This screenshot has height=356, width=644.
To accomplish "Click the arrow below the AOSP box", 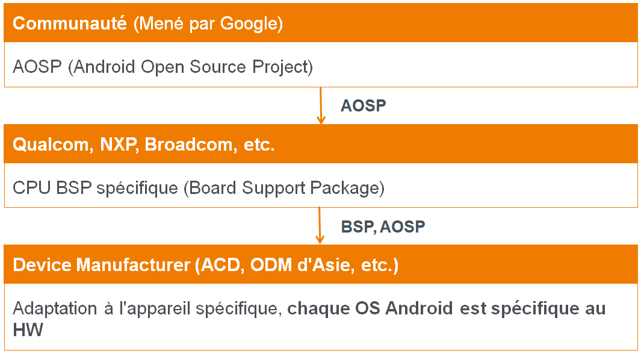I will coord(321,105).
